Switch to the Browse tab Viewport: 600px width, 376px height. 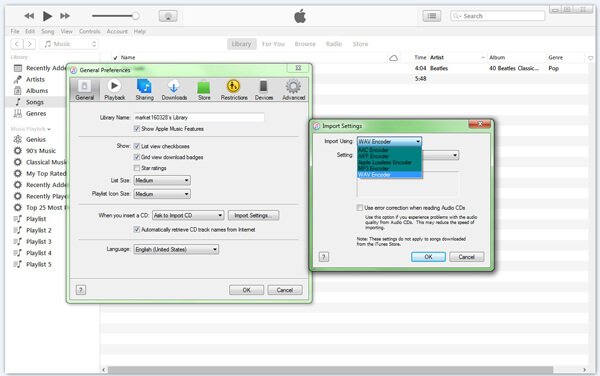click(305, 44)
